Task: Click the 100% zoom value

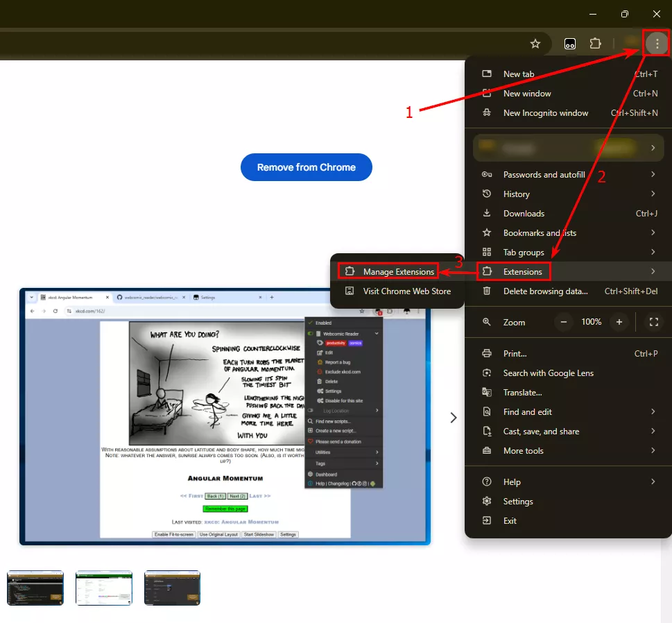Action: click(591, 322)
